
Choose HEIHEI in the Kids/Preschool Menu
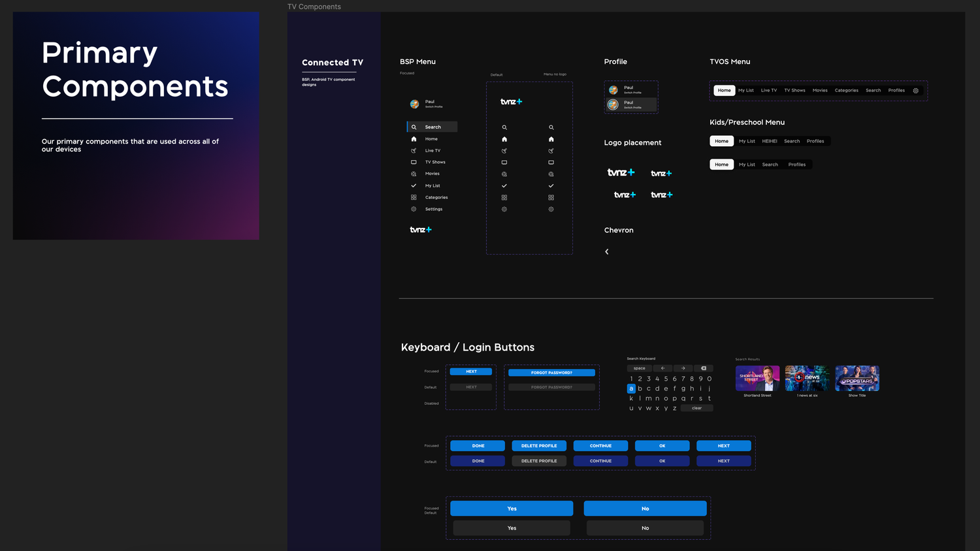770,141
